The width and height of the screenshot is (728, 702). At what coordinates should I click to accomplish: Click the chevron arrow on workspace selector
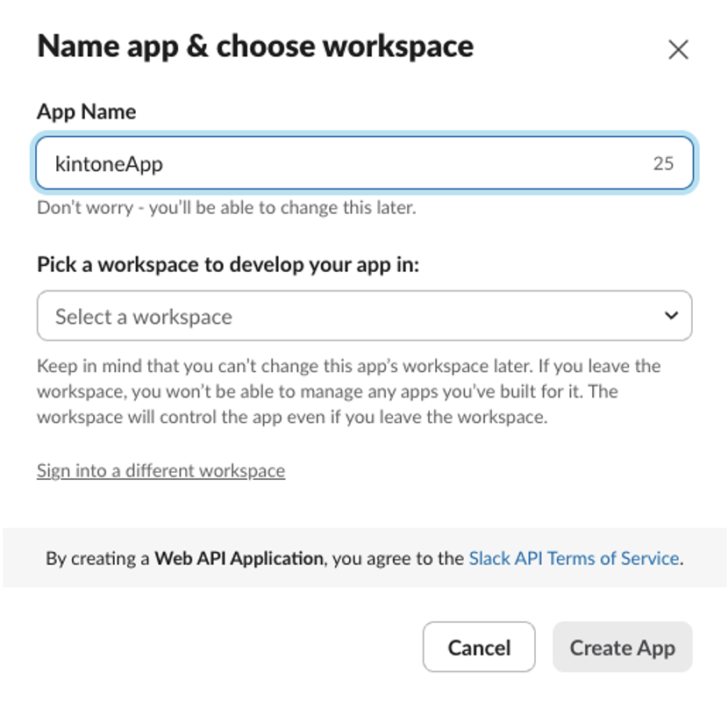coord(671,315)
